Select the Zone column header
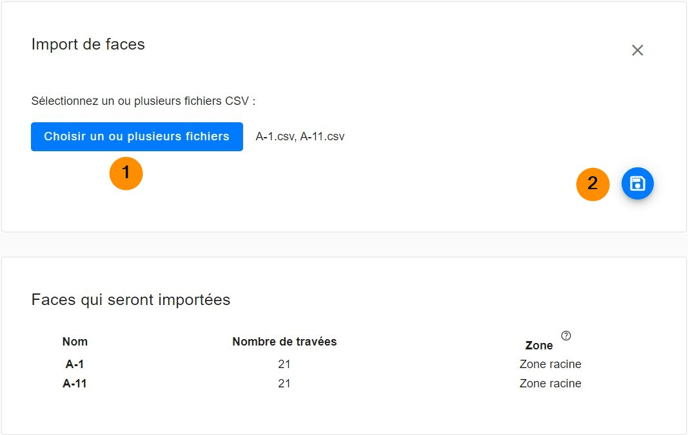This screenshot has width=688, height=435. pos(539,346)
